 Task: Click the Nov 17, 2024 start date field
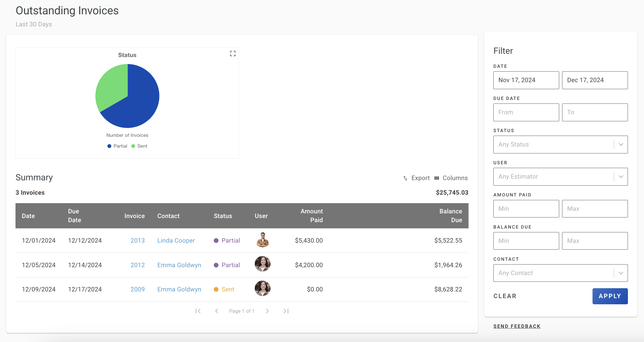pyautogui.click(x=526, y=80)
